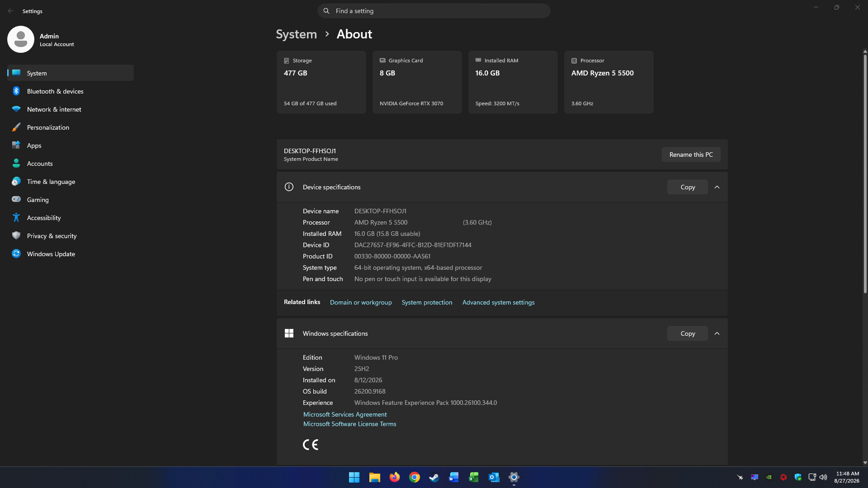Viewport: 868px width, 488px height.
Task: Copy the Device specifications
Action: pos(688,187)
